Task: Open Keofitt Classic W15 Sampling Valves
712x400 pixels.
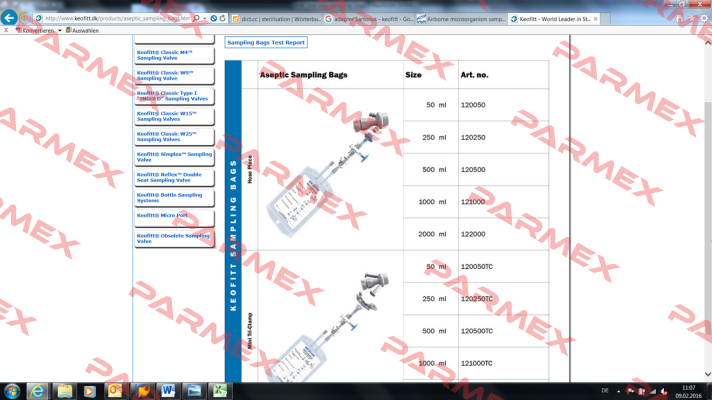Action: coord(174,116)
